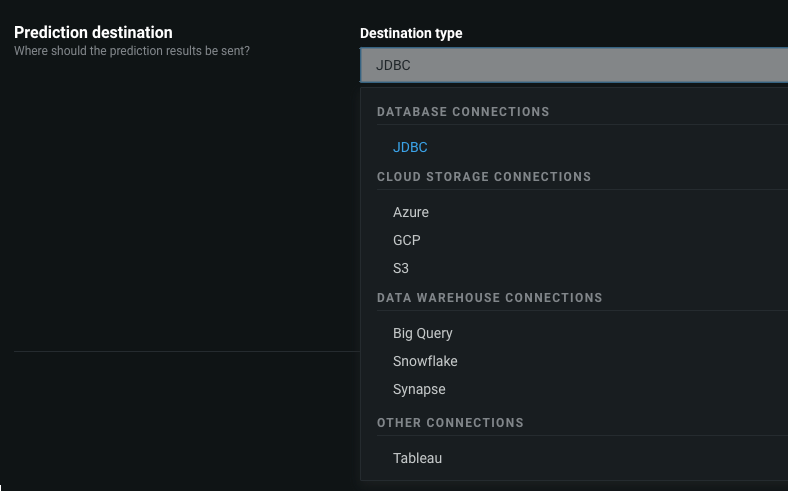This screenshot has height=491, width=788.
Task: Choose Azure as destination type
Action: pyautogui.click(x=411, y=212)
